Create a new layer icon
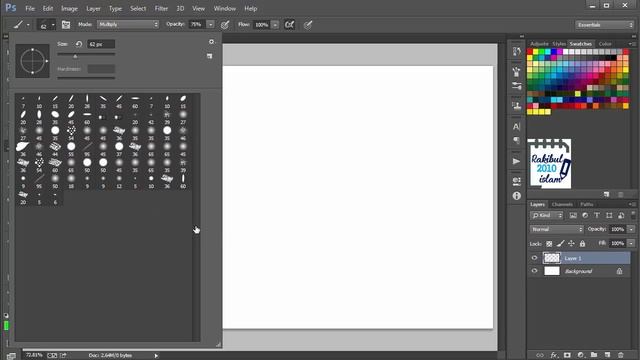The width and height of the screenshot is (640, 360). (607, 355)
